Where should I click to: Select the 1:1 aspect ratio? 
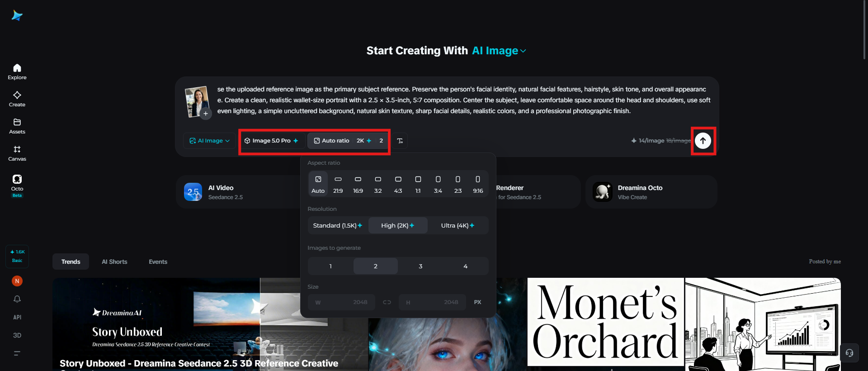click(418, 184)
